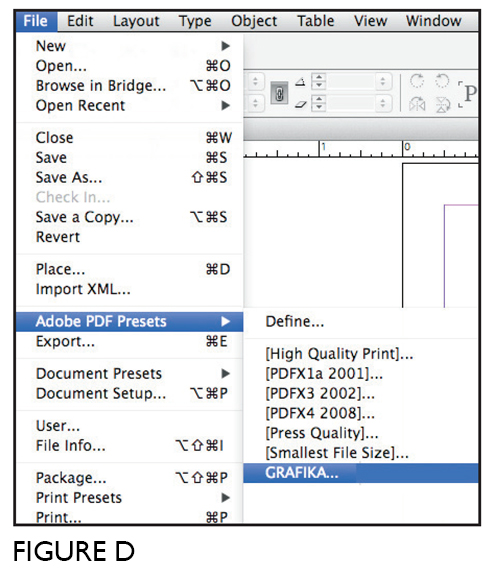
Task: Open the Table menu
Action: point(316,21)
